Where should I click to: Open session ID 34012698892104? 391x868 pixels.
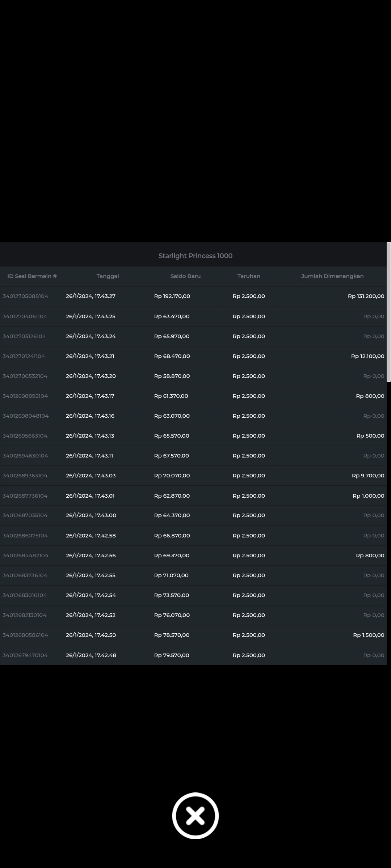coord(25,396)
